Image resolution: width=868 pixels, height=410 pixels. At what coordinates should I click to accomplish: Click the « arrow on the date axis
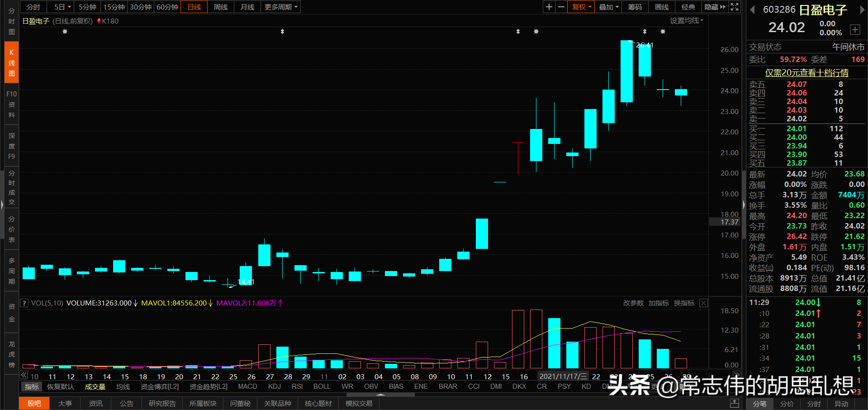tap(24, 375)
